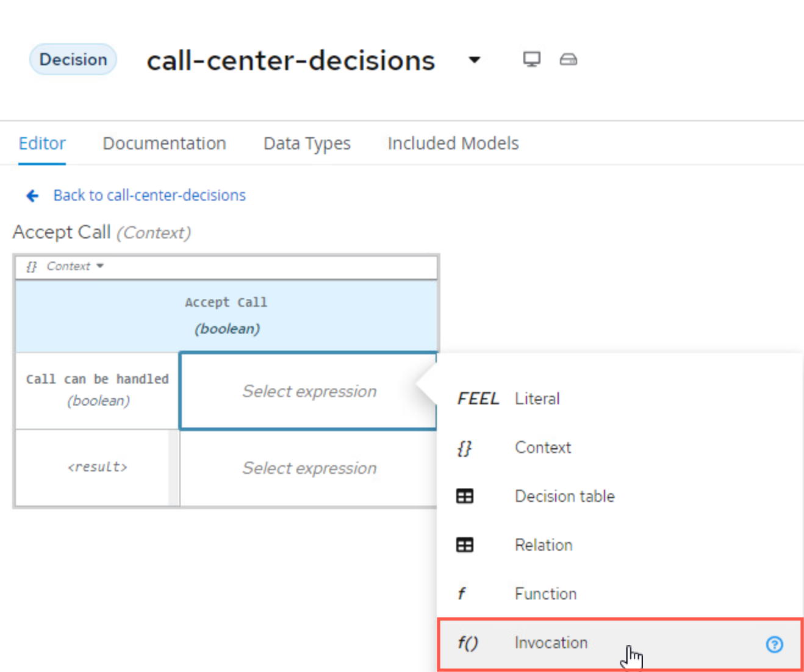Image resolution: width=804 pixels, height=672 pixels.
Task: Select the Call can be handled cell
Action: pos(98,390)
